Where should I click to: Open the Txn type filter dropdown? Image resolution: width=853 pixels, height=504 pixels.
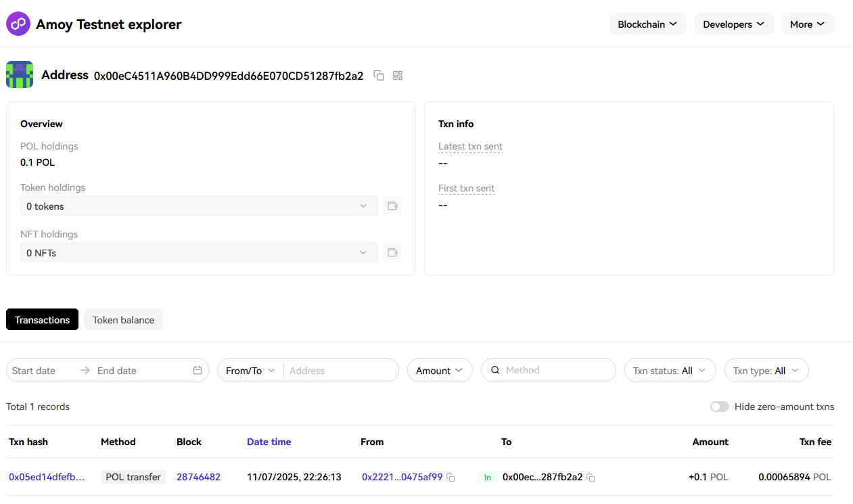point(766,371)
